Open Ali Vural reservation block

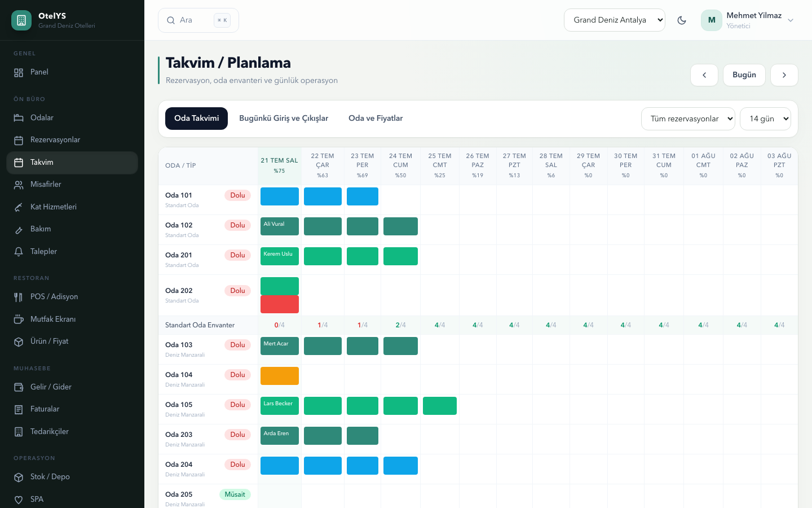coord(280,226)
